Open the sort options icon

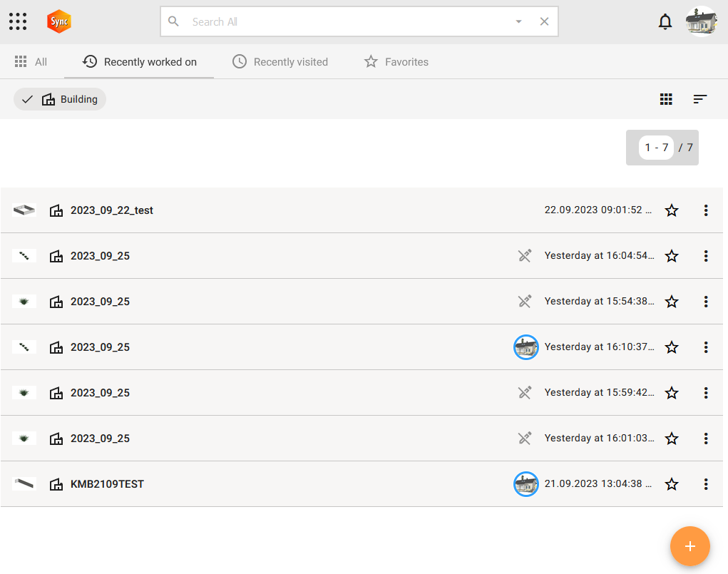pos(700,99)
